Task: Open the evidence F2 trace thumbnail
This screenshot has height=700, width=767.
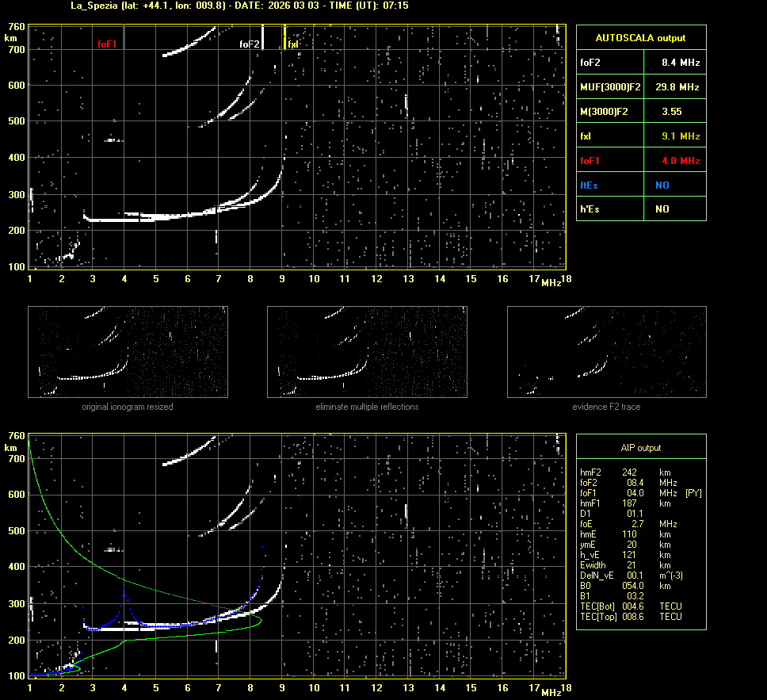Action: pyautogui.click(x=606, y=351)
